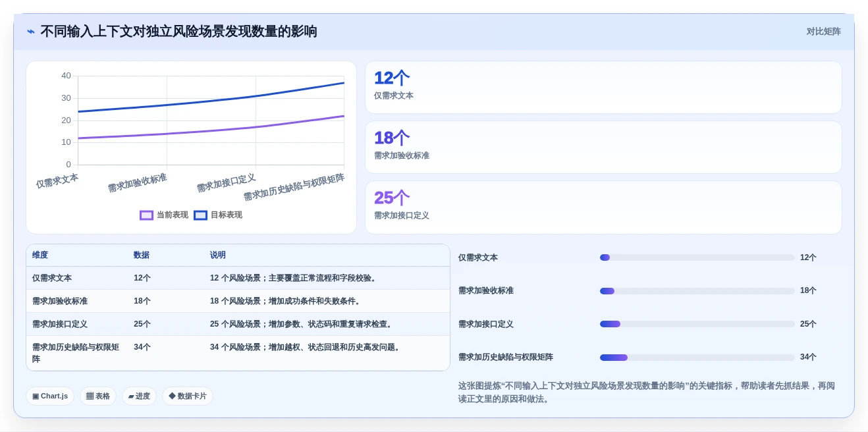Click the purple 当前表现 line in chart
Image resolution: width=868 pixels, height=432 pixels.
pos(211,130)
